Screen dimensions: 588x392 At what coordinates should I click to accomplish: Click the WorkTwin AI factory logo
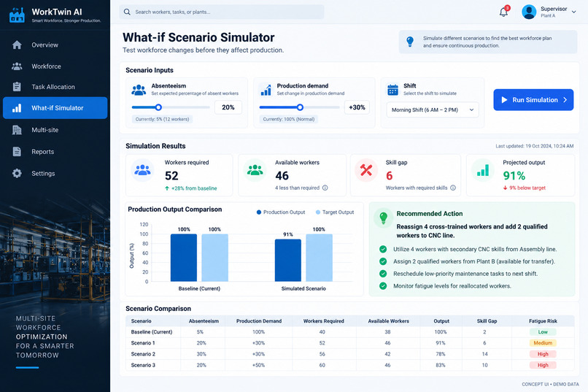point(17,15)
